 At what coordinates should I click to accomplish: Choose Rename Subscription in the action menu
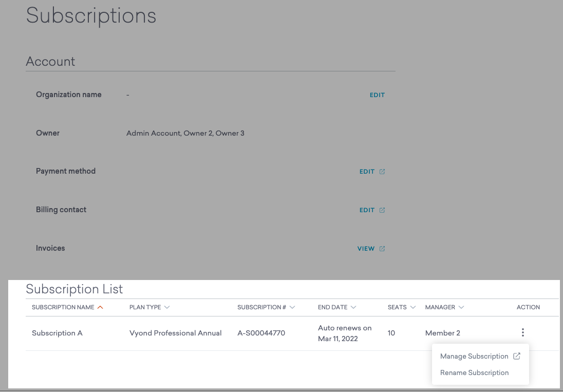coord(474,373)
